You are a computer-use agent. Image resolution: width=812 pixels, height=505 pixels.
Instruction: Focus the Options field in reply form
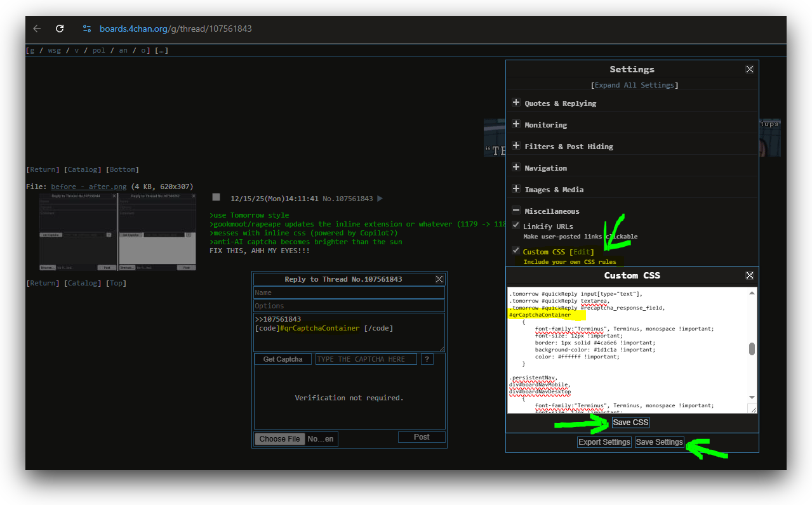pyautogui.click(x=349, y=306)
